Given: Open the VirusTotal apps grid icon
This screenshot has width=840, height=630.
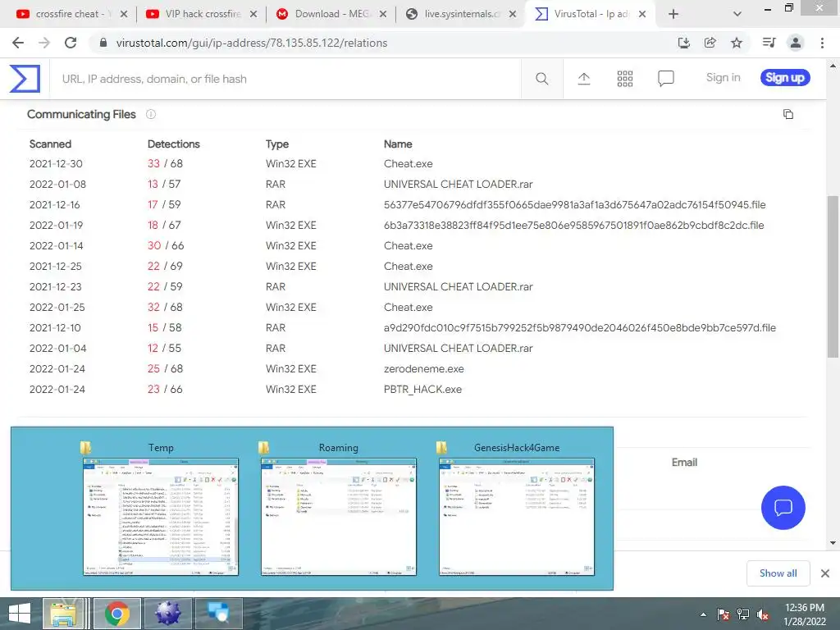Looking at the screenshot, I should (x=624, y=79).
